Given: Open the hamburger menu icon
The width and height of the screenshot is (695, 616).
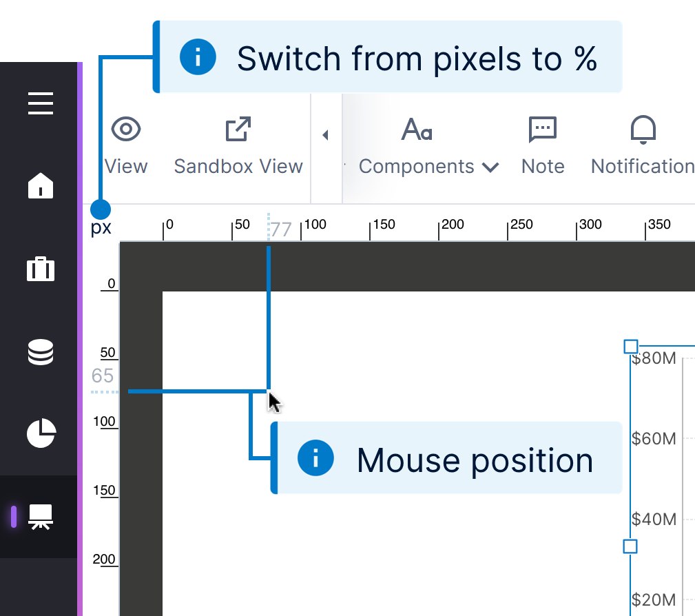Looking at the screenshot, I should coord(41,104).
